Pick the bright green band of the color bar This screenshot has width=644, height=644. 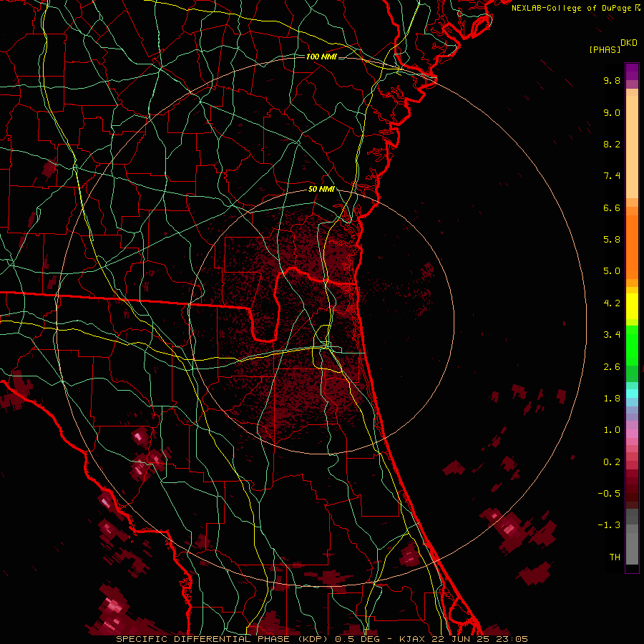(632, 345)
